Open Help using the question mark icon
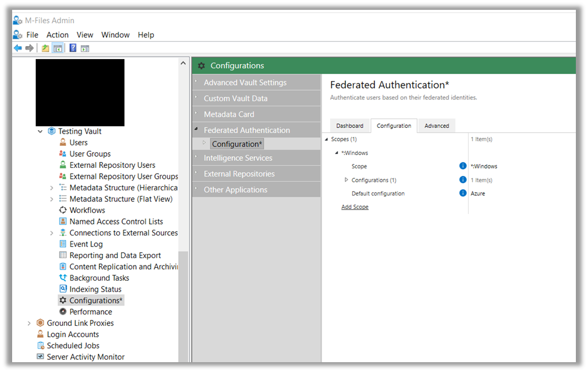Viewport: 588px width, 372px height. 72,47
